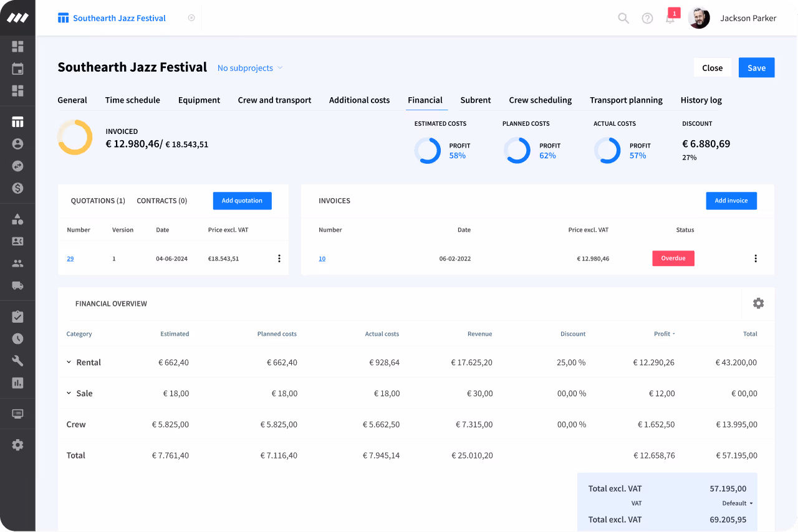Open the VAT Default dropdown
Screen dimensions: 798x532
pyautogui.click(x=737, y=503)
